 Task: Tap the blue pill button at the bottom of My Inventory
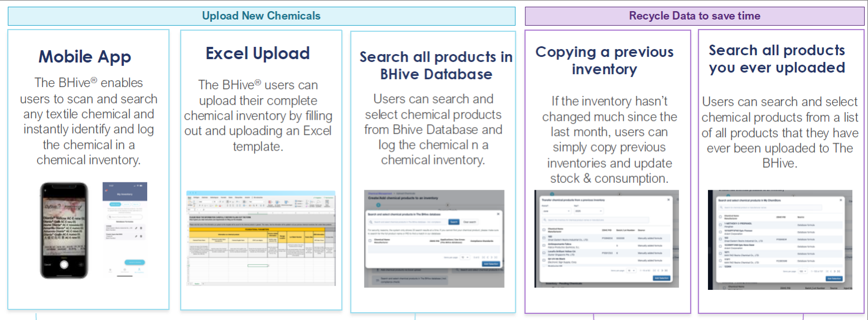pyautogui.click(x=134, y=262)
